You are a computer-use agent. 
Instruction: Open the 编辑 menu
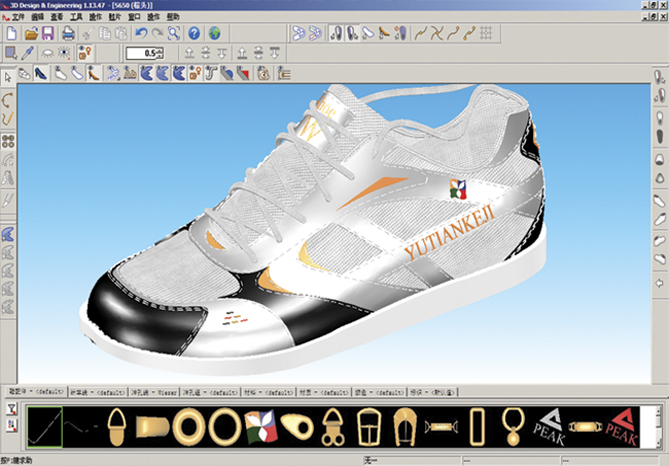pyautogui.click(x=38, y=17)
